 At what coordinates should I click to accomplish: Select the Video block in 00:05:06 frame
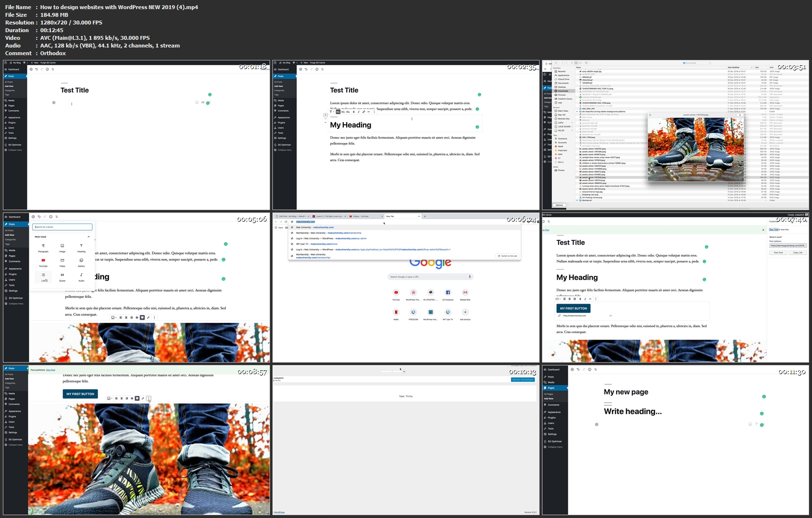pos(62,262)
